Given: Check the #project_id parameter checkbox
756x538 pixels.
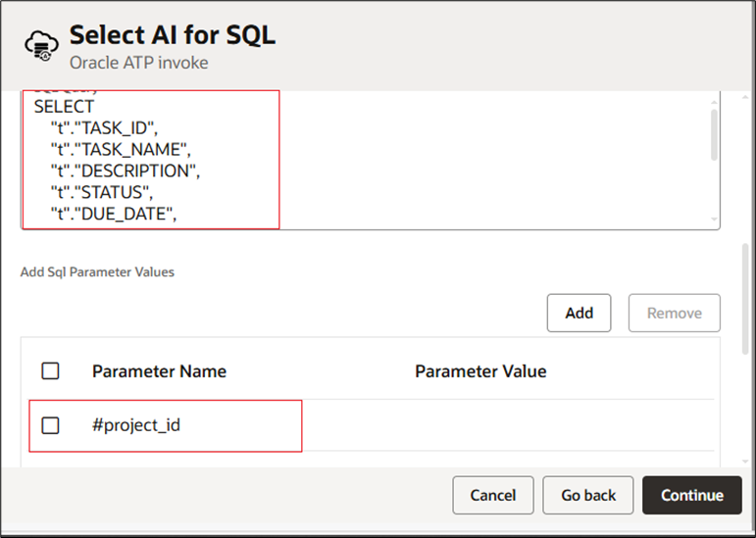Looking at the screenshot, I should coord(50,425).
